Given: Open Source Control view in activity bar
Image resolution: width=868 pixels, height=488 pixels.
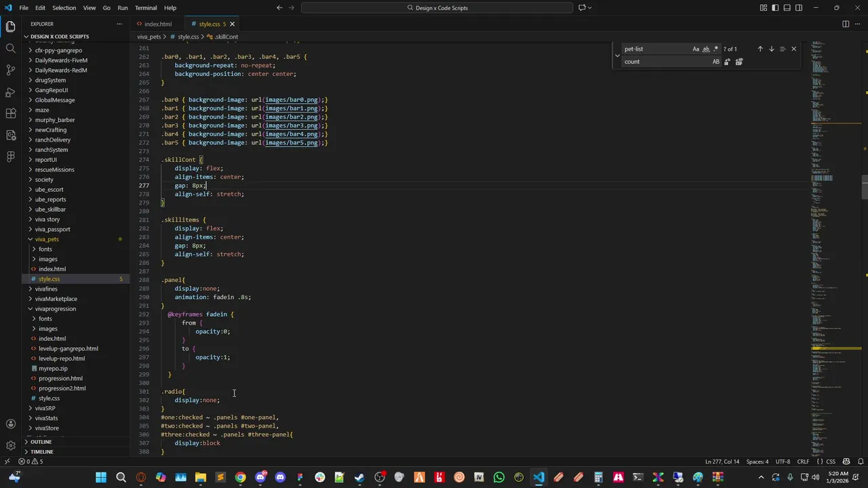Looking at the screenshot, I should pyautogui.click(x=10, y=70).
